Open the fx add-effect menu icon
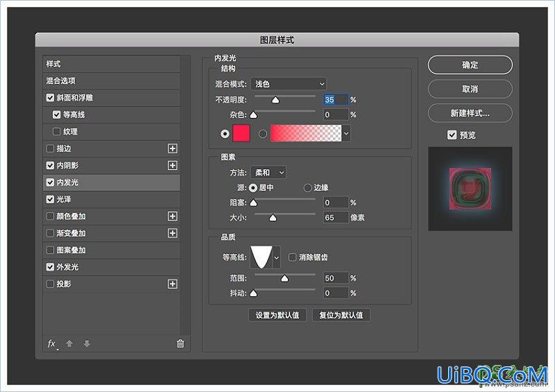Image resolution: width=555 pixels, height=392 pixels. pos(51,343)
